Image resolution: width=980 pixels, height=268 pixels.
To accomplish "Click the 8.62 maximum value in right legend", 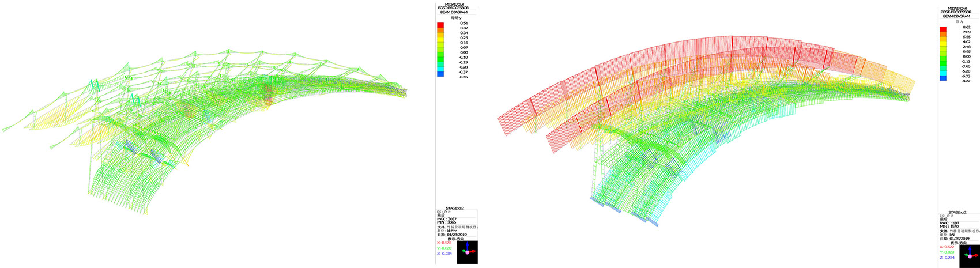I will coord(967,27).
